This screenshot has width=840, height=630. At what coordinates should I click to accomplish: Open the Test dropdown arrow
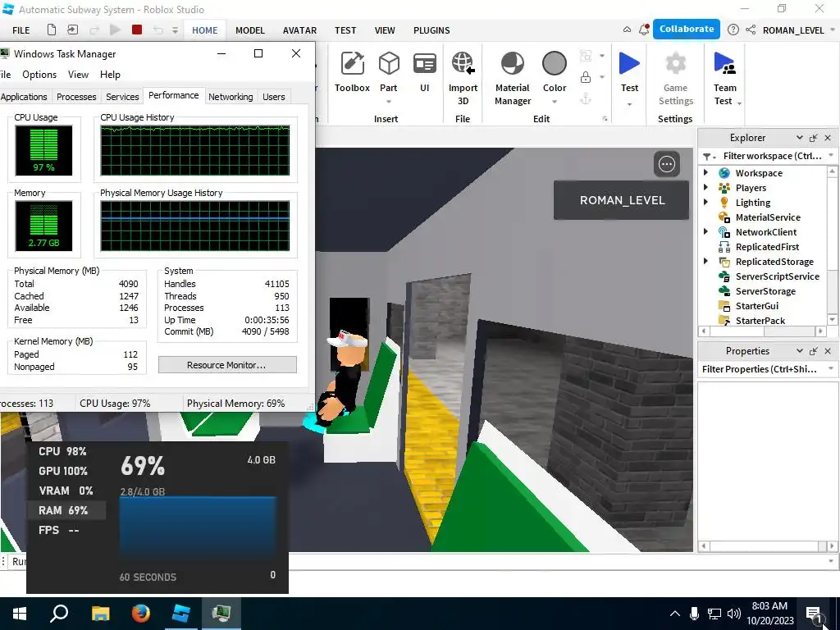(x=629, y=104)
